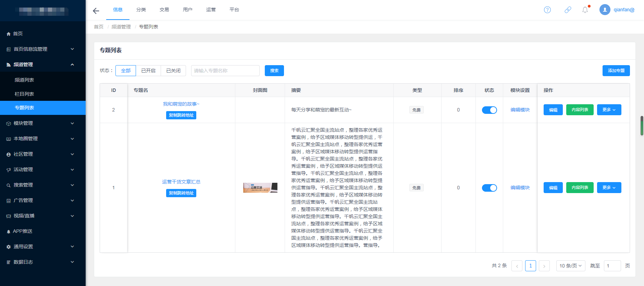Click the home icon beside 首页 in sidebar

click(9, 34)
